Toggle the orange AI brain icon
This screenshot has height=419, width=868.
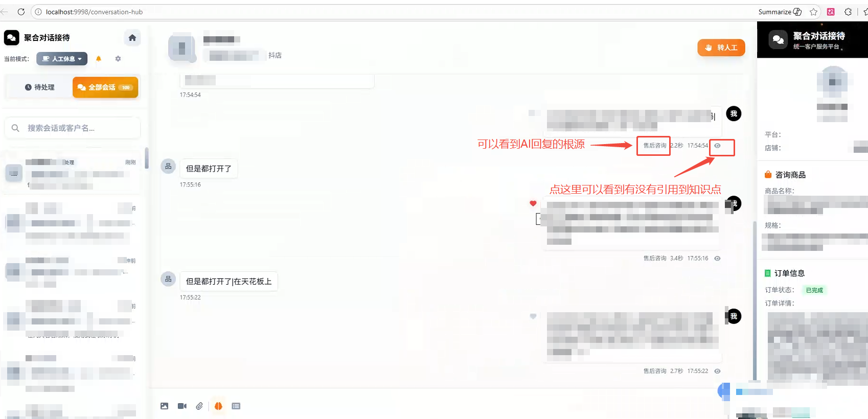coord(218,406)
